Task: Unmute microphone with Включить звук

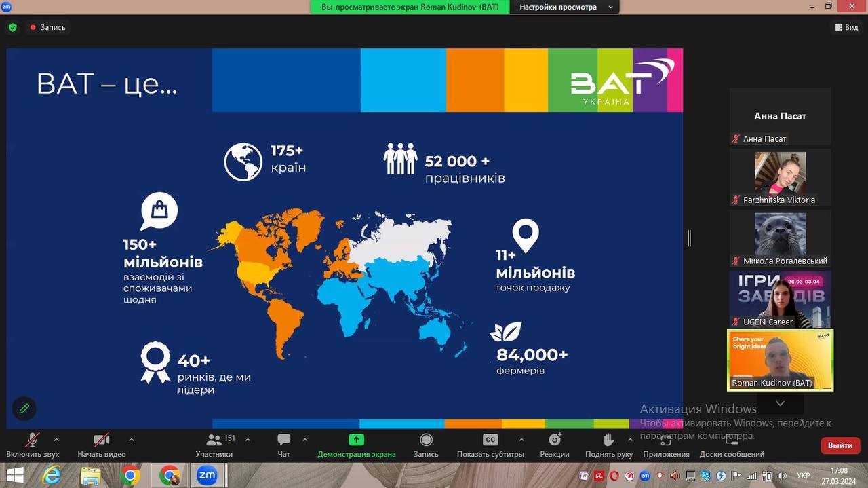Action: pyautogui.click(x=32, y=440)
